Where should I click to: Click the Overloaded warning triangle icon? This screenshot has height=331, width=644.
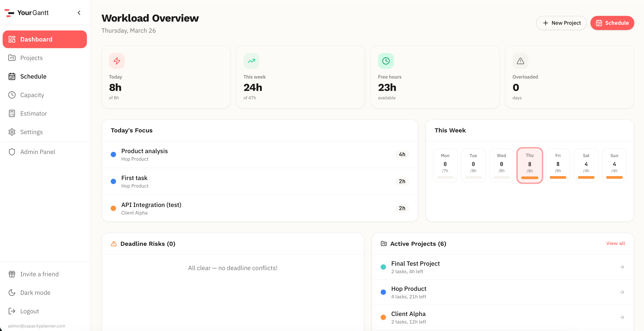(x=520, y=61)
